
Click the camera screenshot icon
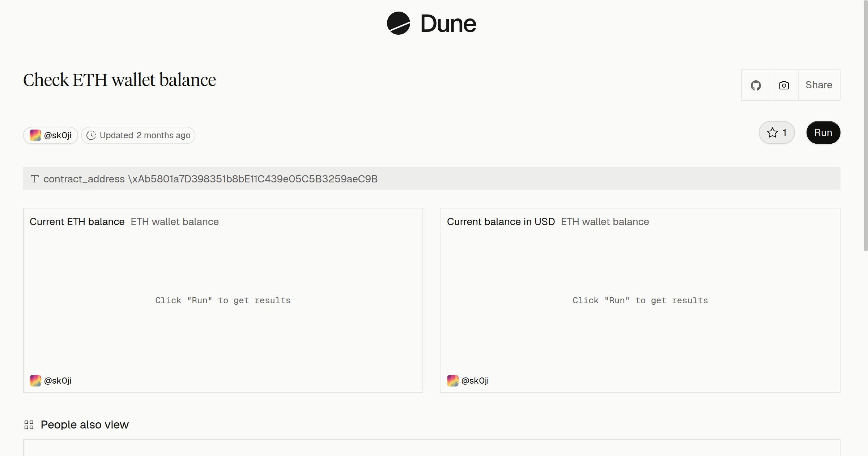[x=784, y=85]
